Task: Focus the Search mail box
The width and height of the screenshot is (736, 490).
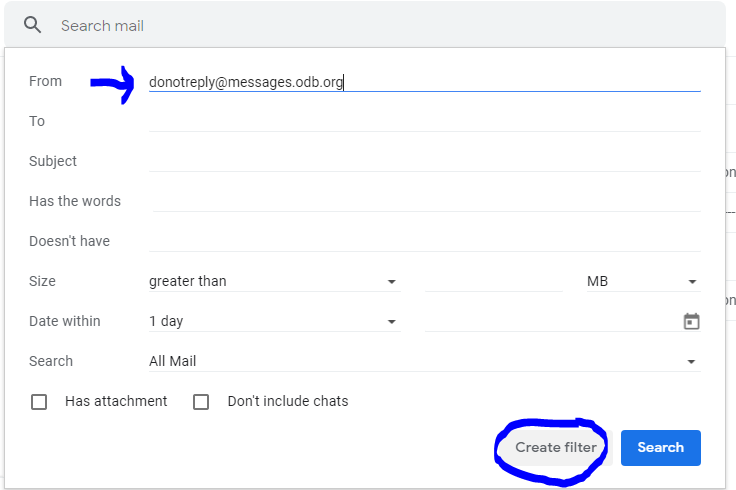Action: pyautogui.click(x=365, y=25)
